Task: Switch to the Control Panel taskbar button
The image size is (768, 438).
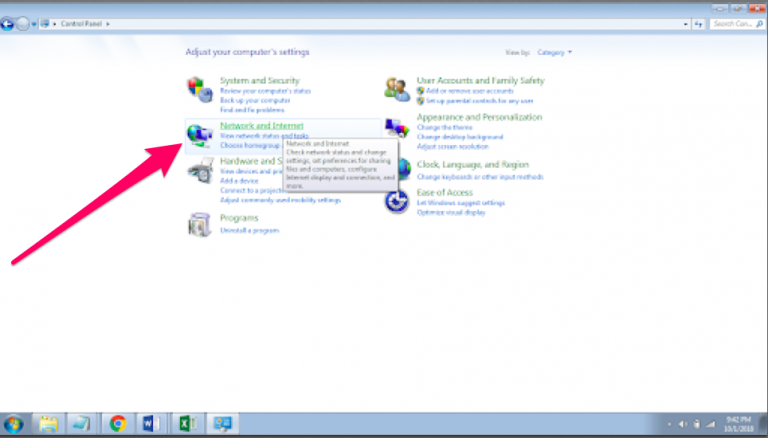Action: [x=222, y=424]
